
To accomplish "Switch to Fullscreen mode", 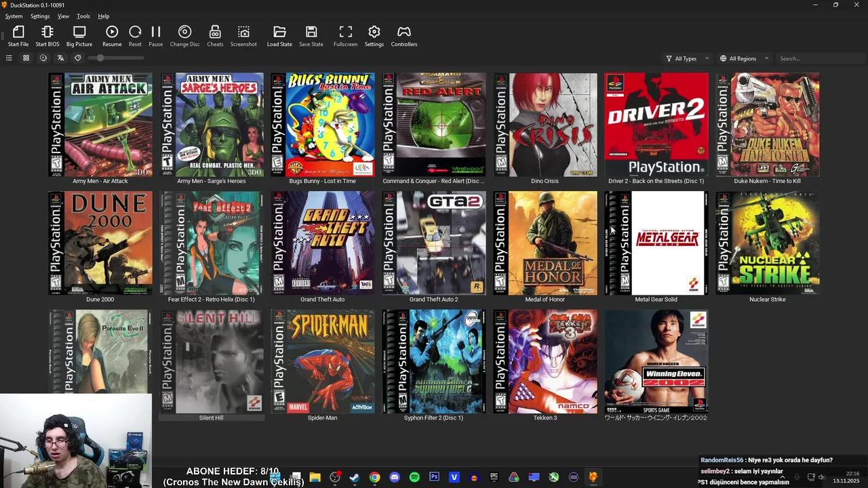I will (x=345, y=36).
